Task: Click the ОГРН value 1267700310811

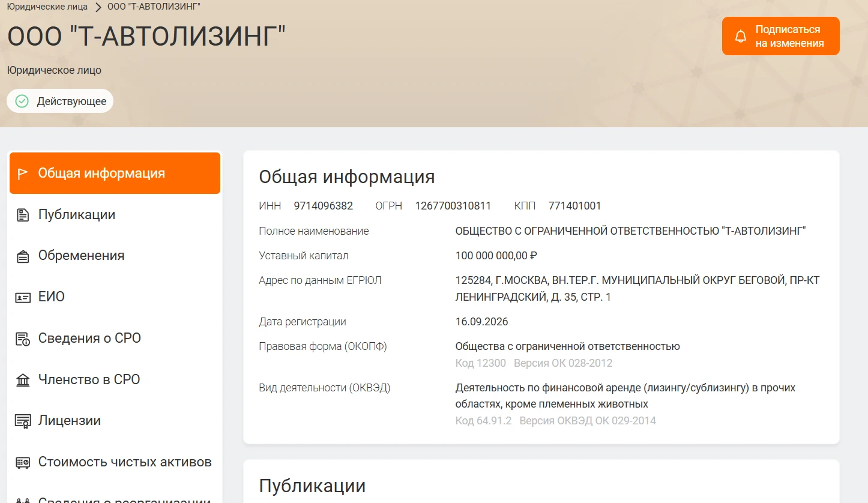Action: tap(453, 206)
